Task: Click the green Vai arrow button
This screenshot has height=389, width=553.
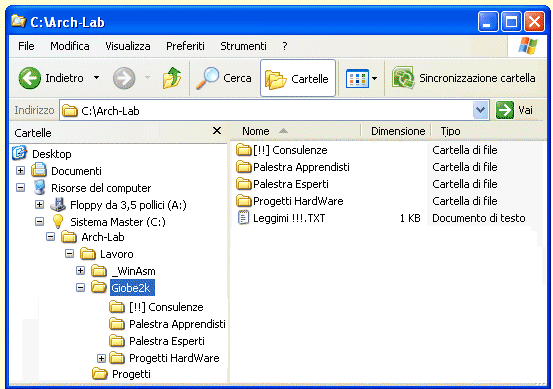Action: 505,110
